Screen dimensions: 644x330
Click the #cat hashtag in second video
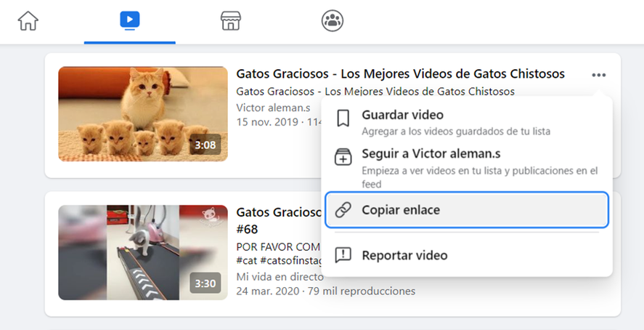coord(246,260)
